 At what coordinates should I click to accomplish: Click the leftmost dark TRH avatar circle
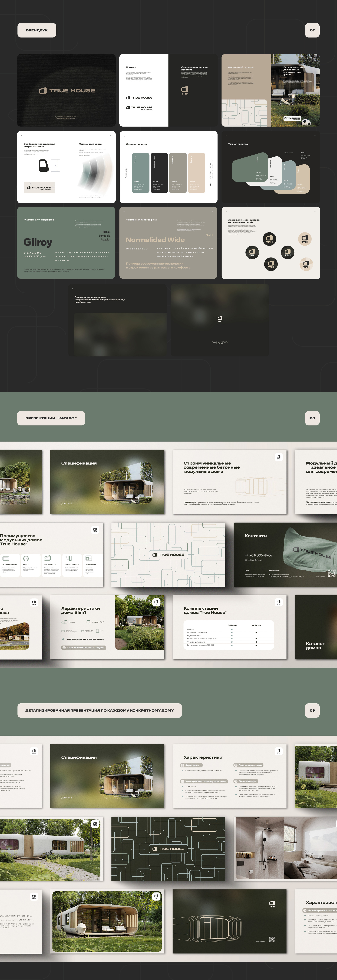(x=252, y=252)
